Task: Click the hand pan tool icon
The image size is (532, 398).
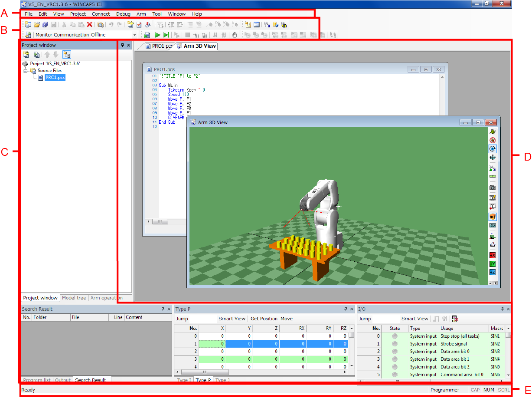Action: pyautogui.click(x=235, y=35)
